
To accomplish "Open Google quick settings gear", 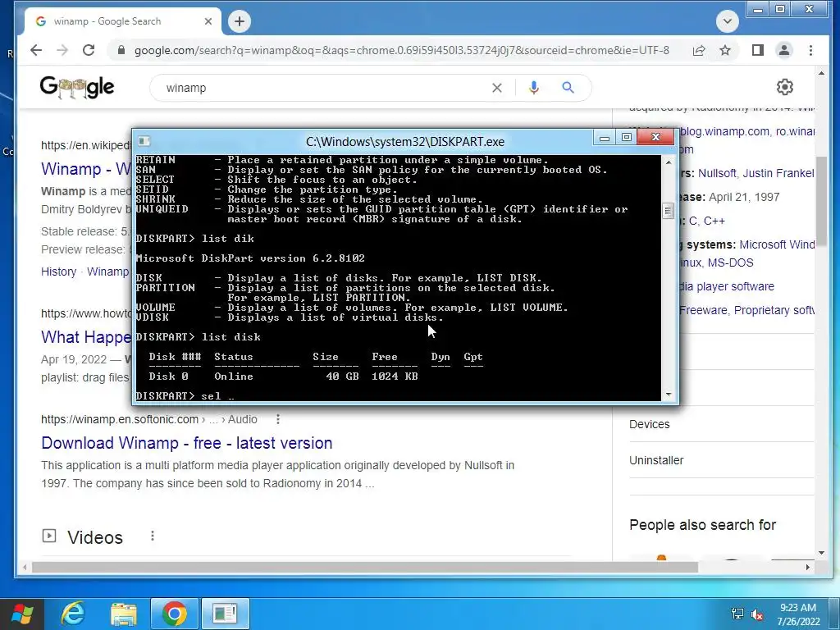I will (x=785, y=87).
